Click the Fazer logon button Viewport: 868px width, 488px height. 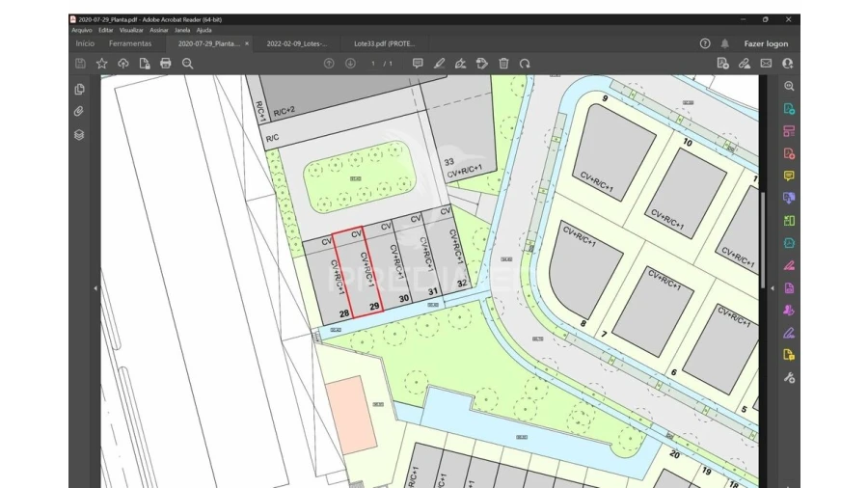tap(766, 43)
